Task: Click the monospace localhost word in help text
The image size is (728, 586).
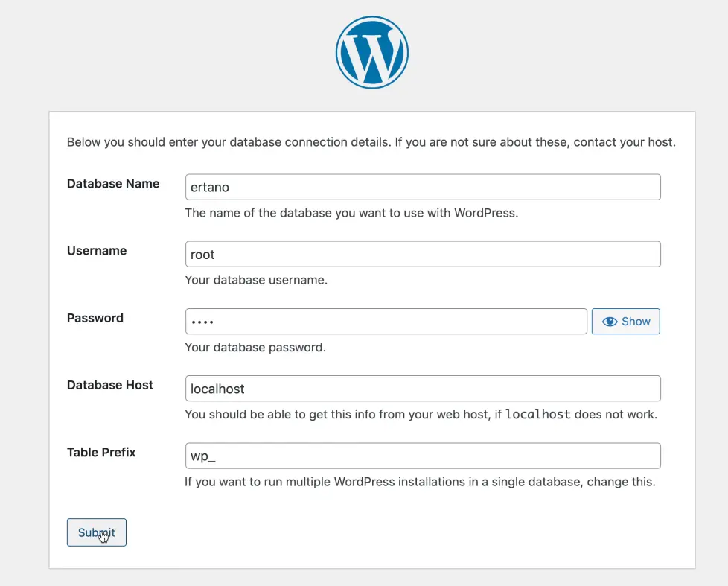Action: [x=537, y=414]
